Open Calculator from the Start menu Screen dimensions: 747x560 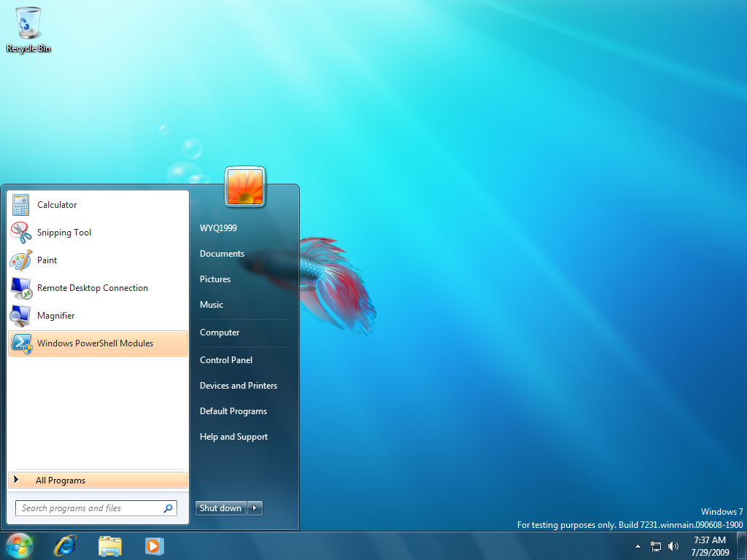point(57,205)
